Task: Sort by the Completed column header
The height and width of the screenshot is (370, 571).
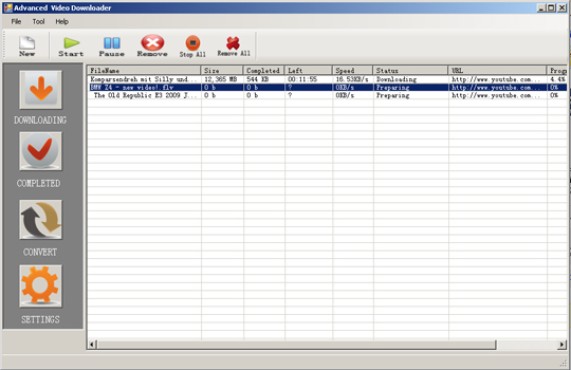Action: 264,70
